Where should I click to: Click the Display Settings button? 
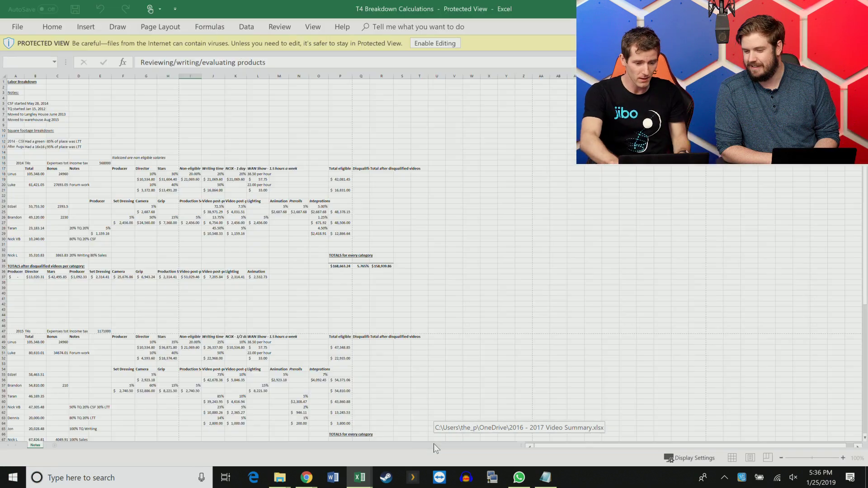pyautogui.click(x=689, y=458)
